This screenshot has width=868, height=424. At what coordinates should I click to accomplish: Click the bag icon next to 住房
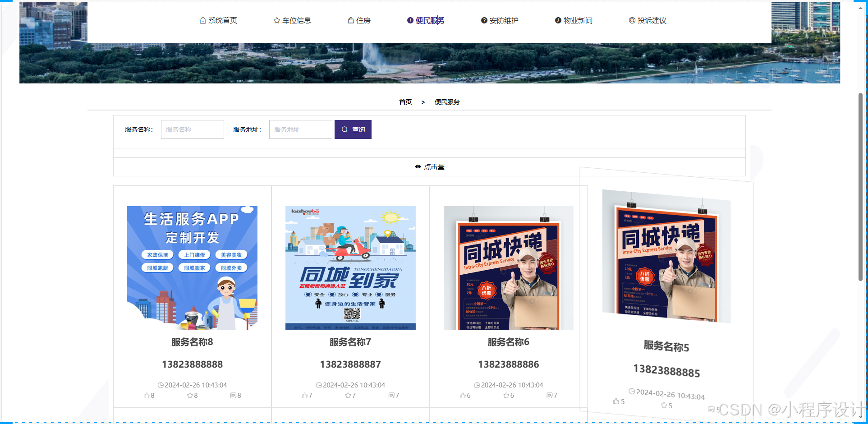coord(351,20)
